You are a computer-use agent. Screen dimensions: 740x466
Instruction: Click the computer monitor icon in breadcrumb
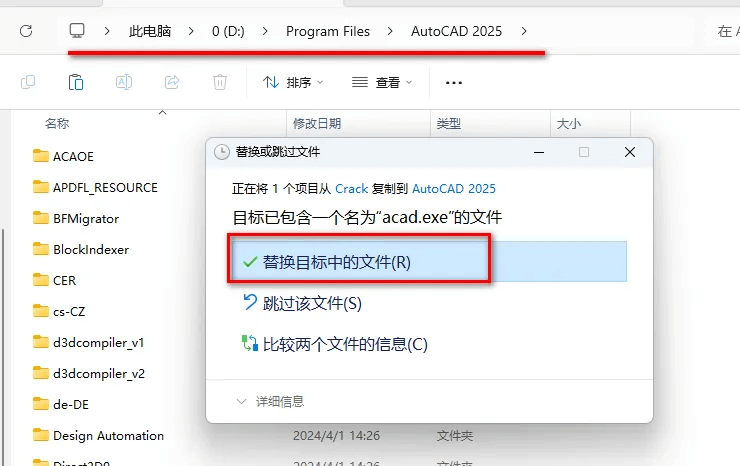(76, 31)
